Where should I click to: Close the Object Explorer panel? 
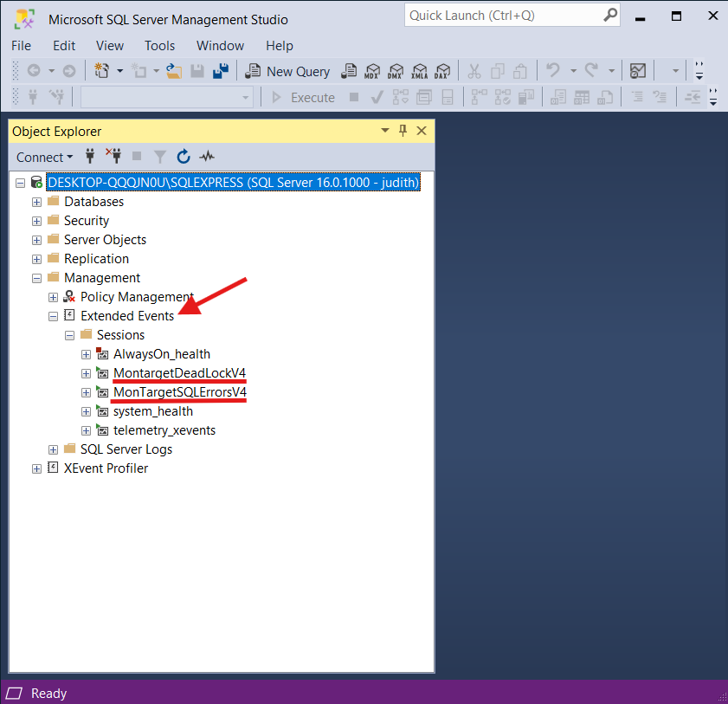(422, 131)
